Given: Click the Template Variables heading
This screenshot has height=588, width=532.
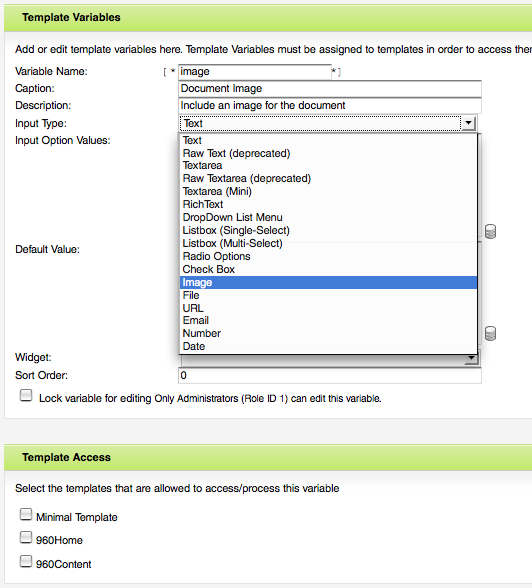Looking at the screenshot, I should [71, 17].
